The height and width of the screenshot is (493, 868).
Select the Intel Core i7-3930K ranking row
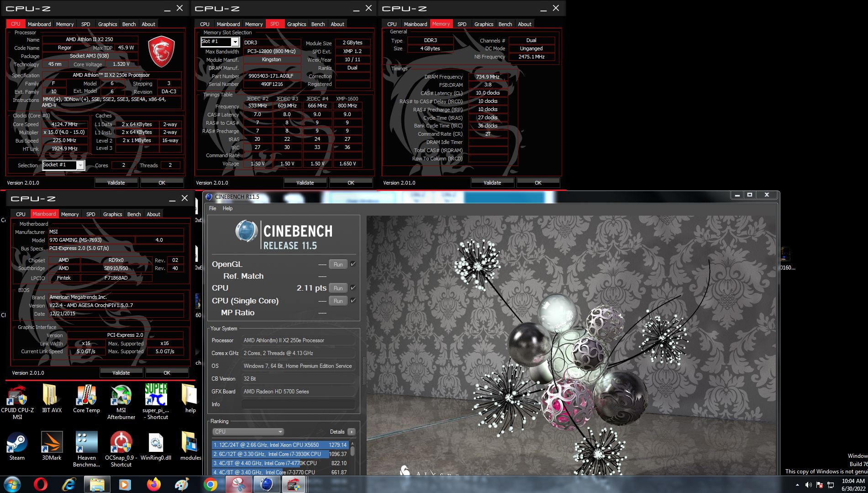tap(280, 454)
